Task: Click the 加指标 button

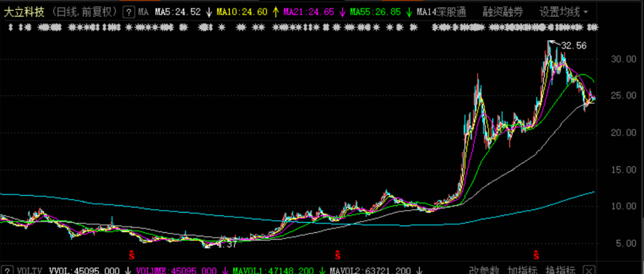Action: pos(522,270)
